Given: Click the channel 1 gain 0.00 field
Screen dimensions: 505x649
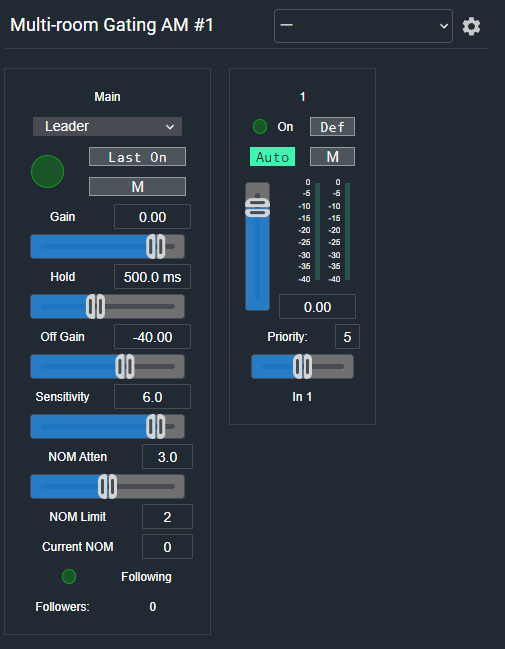Looking at the screenshot, I should pos(317,307).
